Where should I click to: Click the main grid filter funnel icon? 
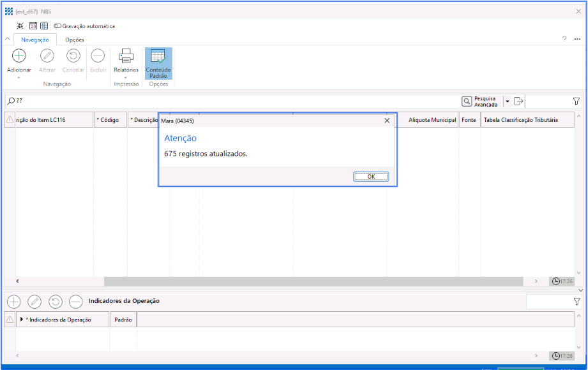(x=576, y=101)
